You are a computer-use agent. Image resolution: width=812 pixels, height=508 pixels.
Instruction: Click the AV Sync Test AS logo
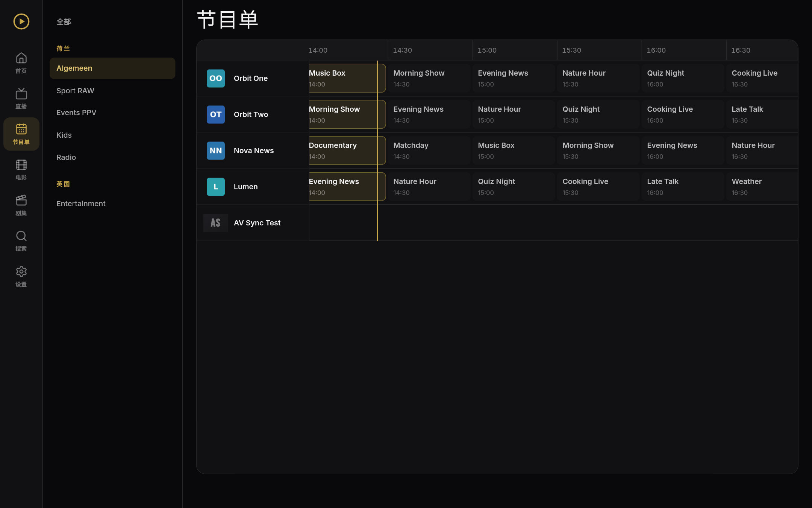point(216,223)
